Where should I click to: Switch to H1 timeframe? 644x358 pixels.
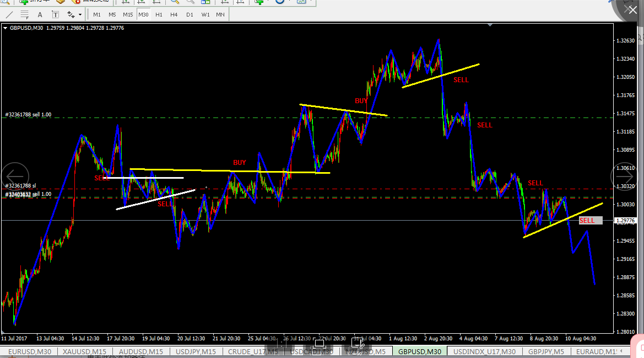pyautogui.click(x=159, y=15)
